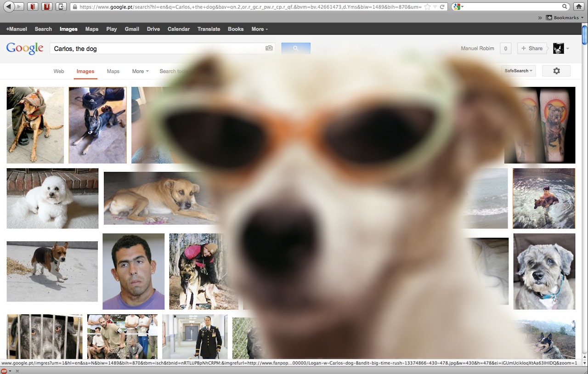Open the dog with hat thumbnail
The height and width of the screenshot is (374, 588).
click(x=35, y=125)
